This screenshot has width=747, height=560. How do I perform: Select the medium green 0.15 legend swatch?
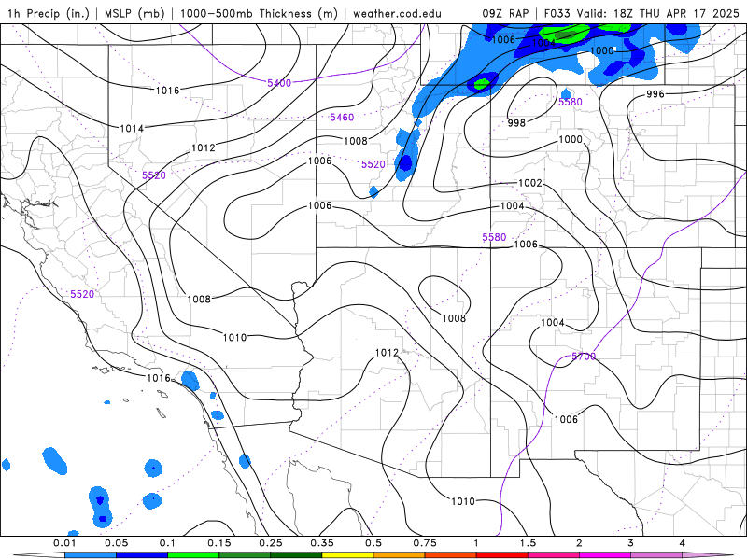pos(245,555)
